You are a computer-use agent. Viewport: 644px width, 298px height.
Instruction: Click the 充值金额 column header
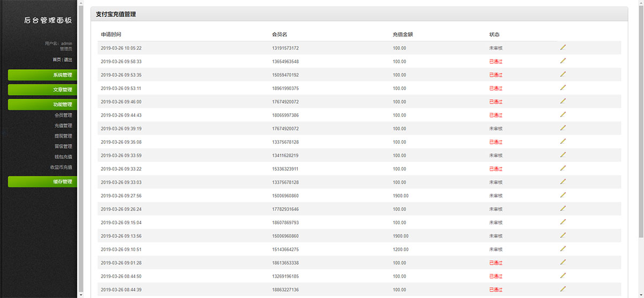point(402,34)
